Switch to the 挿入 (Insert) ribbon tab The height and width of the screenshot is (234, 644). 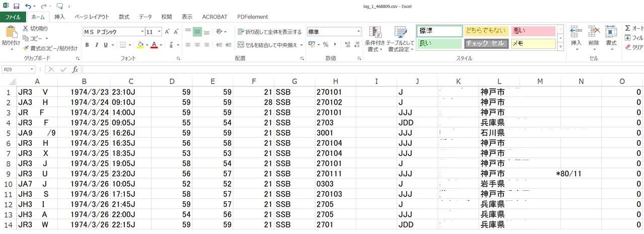(x=59, y=17)
